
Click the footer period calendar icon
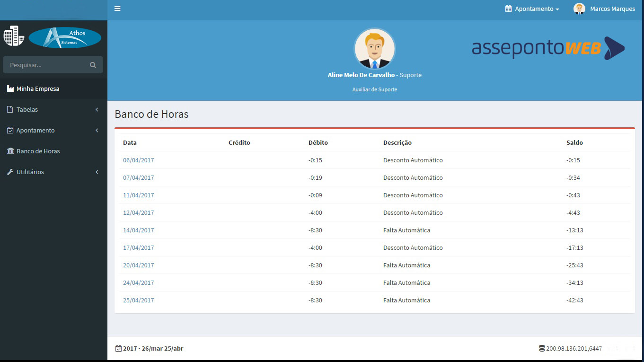coord(118,348)
